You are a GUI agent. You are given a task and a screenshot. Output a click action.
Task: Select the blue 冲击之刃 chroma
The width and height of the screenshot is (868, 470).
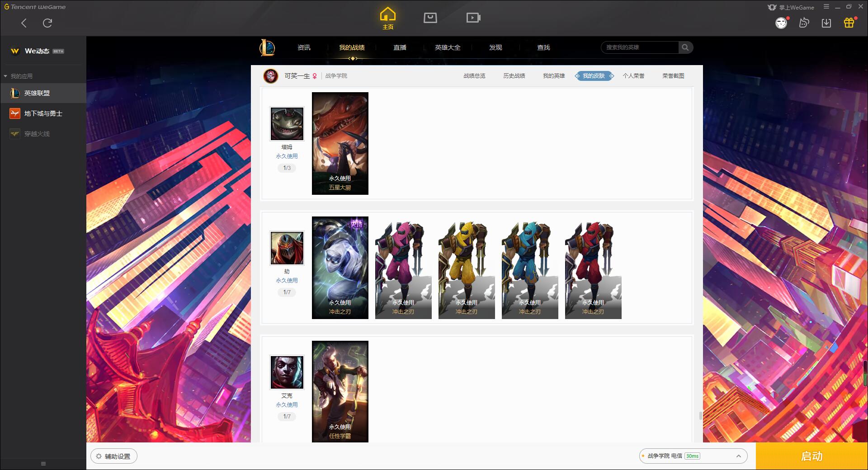pos(530,268)
